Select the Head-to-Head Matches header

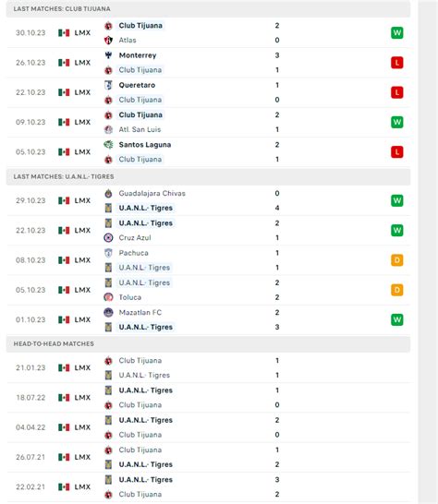tap(208, 344)
